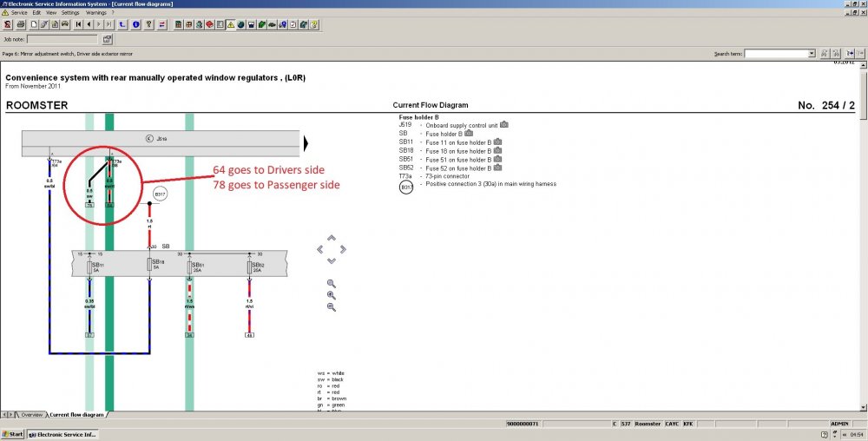Click 'Roomster' in the status bar

648,424
